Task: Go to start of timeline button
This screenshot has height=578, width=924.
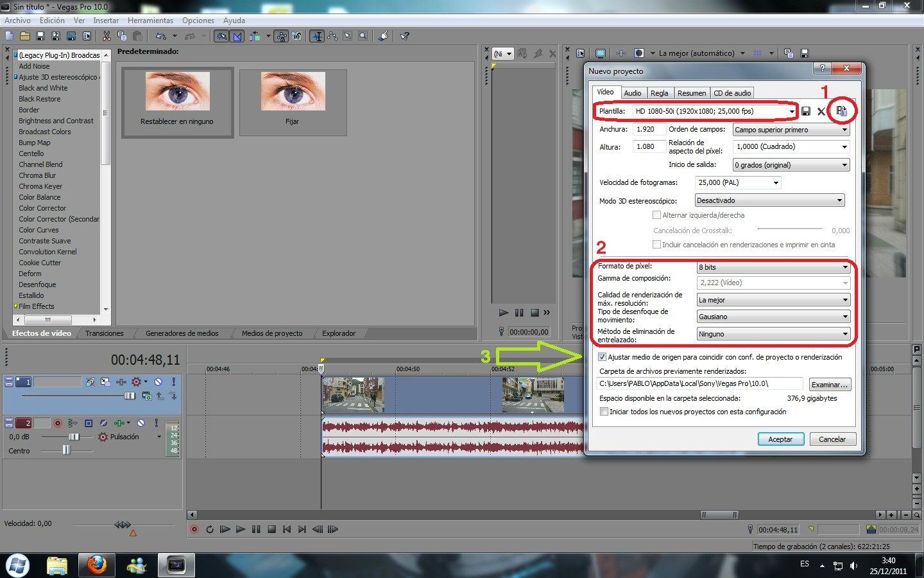Action: [x=287, y=529]
